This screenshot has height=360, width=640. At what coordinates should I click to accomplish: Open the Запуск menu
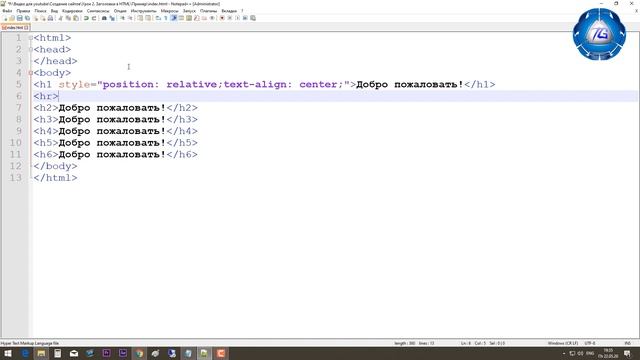coord(189,11)
